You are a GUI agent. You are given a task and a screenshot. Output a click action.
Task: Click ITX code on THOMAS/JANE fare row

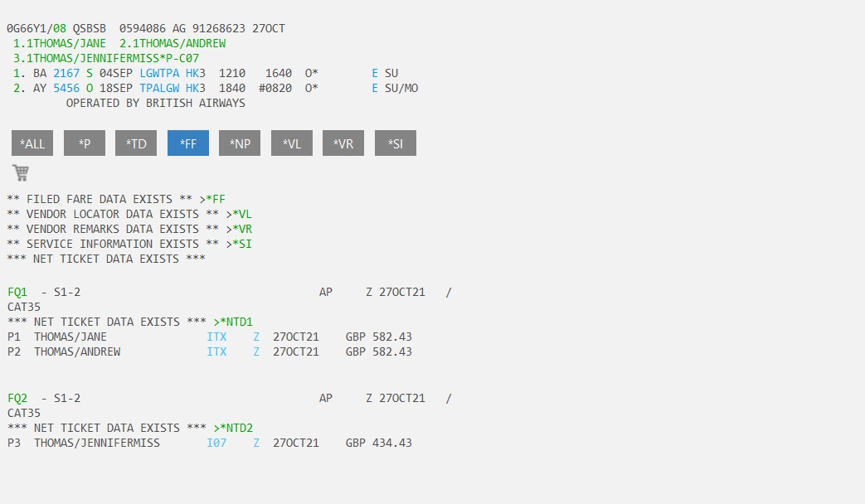[x=216, y=337]
